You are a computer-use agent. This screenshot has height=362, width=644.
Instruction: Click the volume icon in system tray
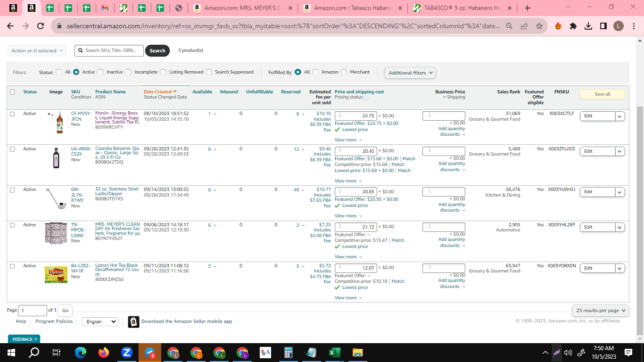(568, 352)
